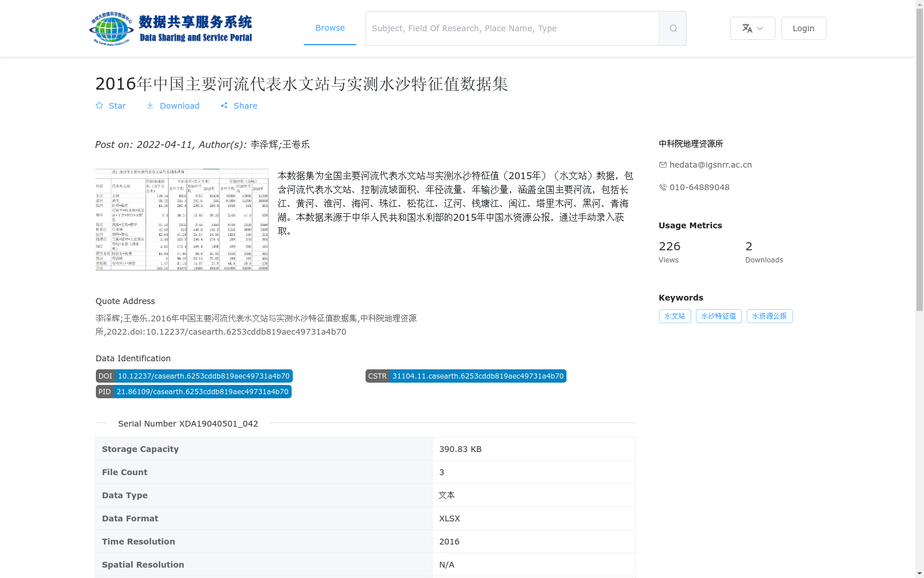Click the Time Resolution value 2016
The image size is (924, 578).
(449, 542)
